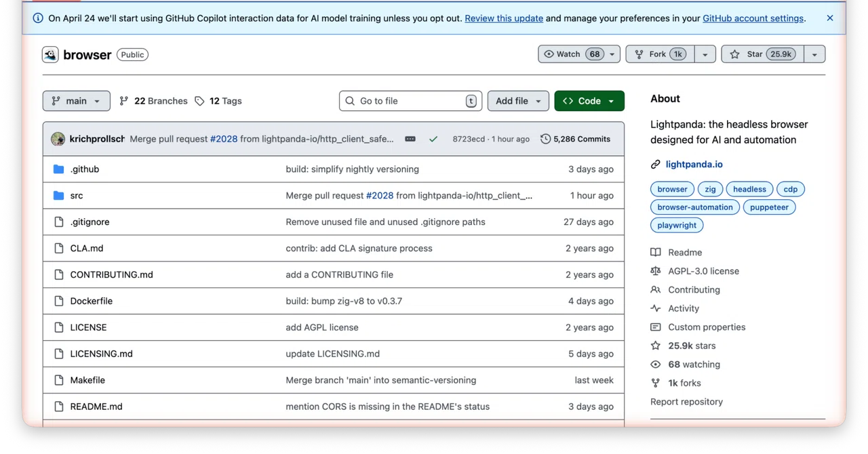Viewport: 868px width, 454px height.
Task: Click the history clock icon for commits
Action: (545, 139)
